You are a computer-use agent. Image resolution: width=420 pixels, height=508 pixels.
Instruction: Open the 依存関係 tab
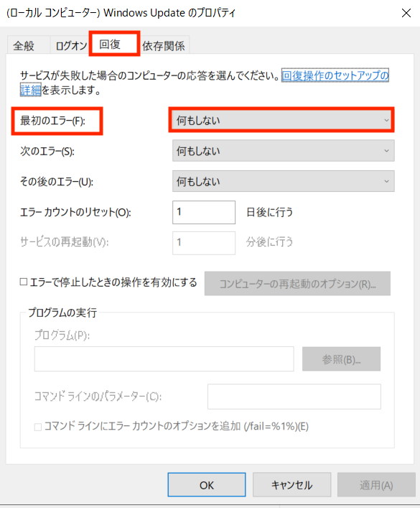point(164,46)
